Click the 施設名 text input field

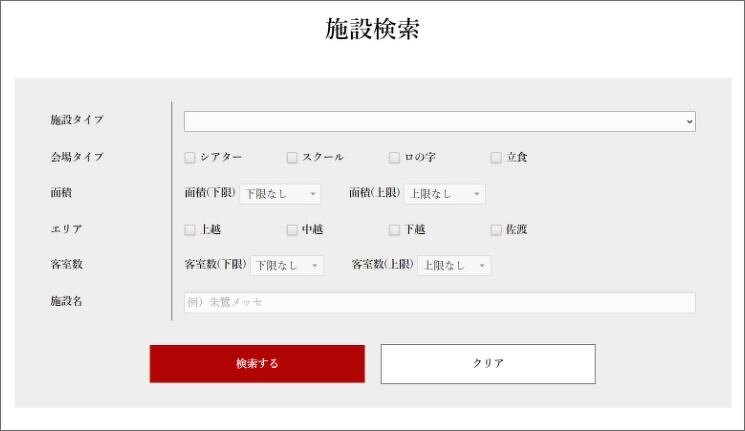[x=438, y=302]
